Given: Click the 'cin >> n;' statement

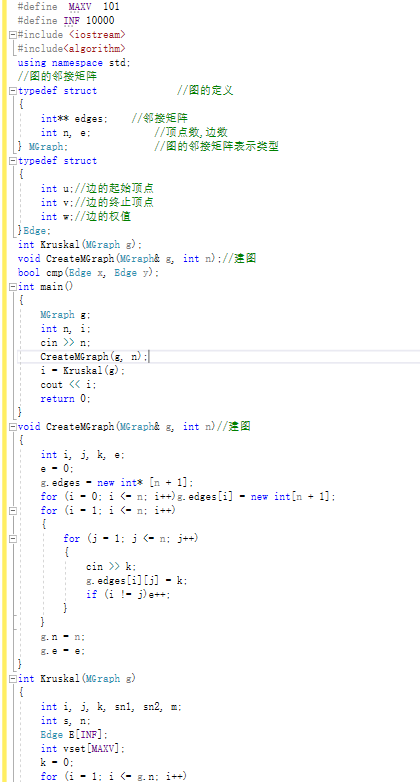Looking at the screenshot, I should tap(65, 343).
